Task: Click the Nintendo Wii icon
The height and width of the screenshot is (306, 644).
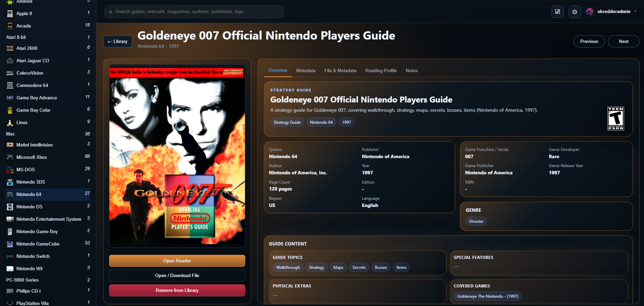Action: coord(10,269)
